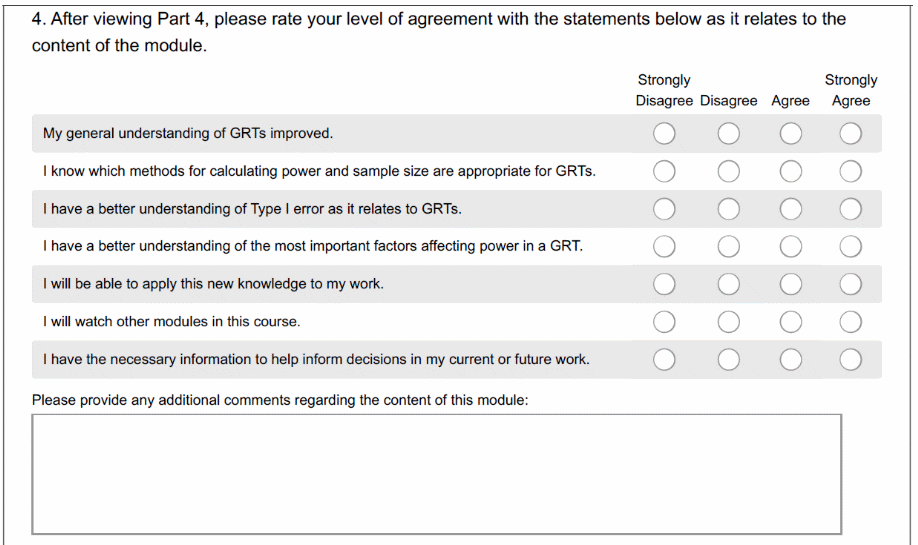
Task: Select Strongly Disagree for general understanding of GRTs
Action: 665,134
